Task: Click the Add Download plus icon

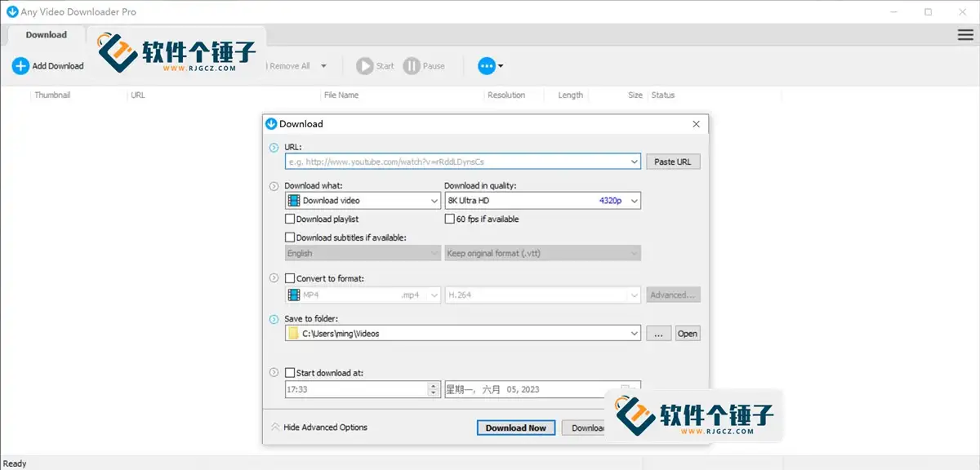Action: pos(20,65)
